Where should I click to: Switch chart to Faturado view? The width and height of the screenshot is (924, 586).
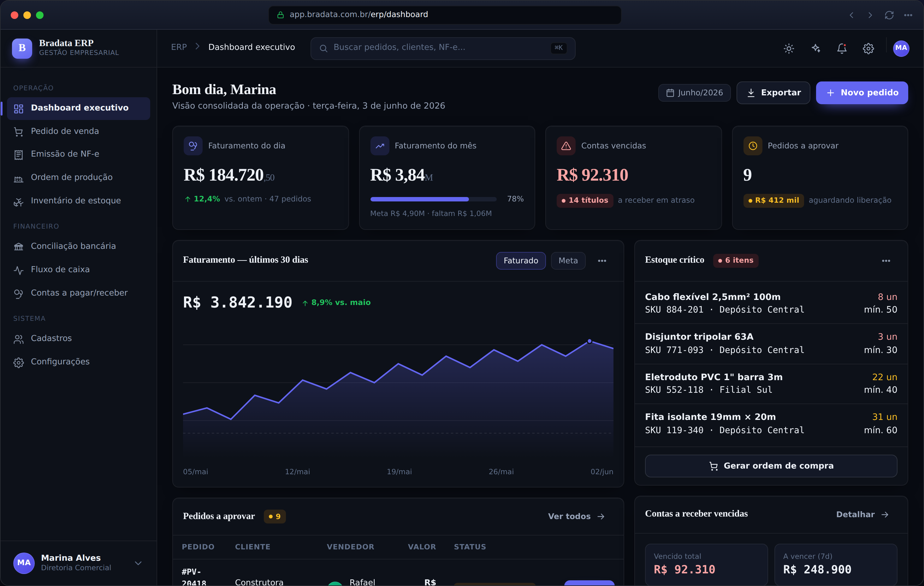[521, 261]
